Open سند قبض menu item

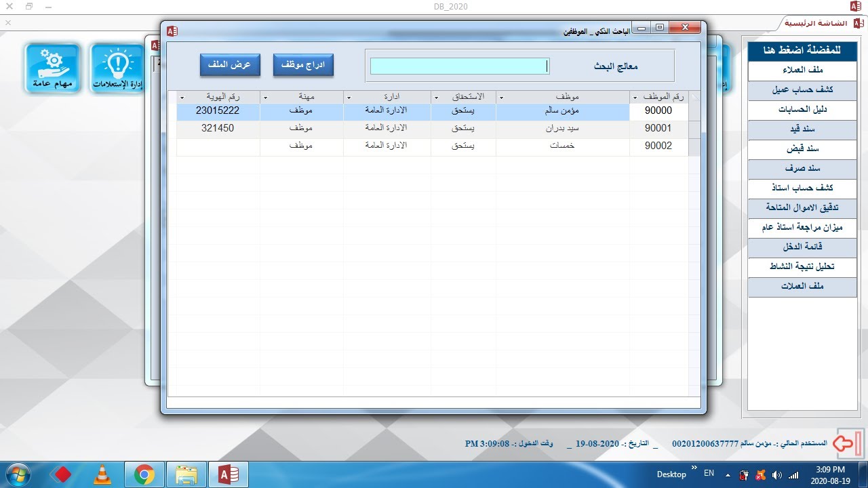[802, 149]
